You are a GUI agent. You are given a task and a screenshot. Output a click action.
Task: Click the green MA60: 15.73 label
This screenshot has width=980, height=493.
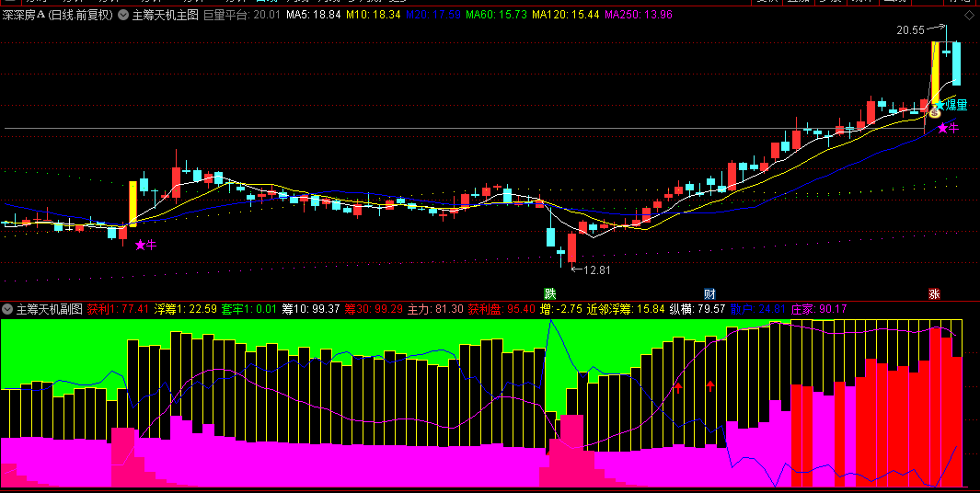pyautogui.click(x=497, y=15)
